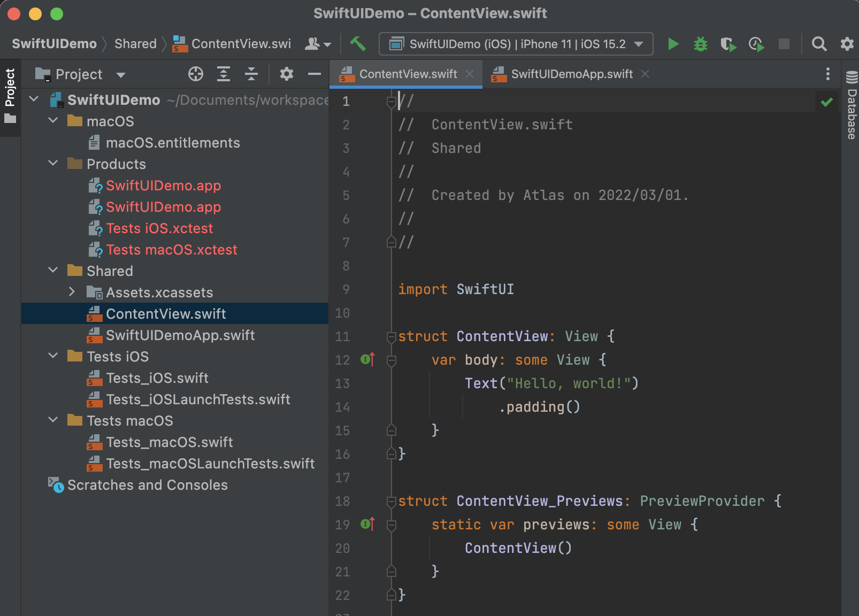Collapse the Products folder
The width and height of the screenshot is (859, 616).
[x=53, y=163]
